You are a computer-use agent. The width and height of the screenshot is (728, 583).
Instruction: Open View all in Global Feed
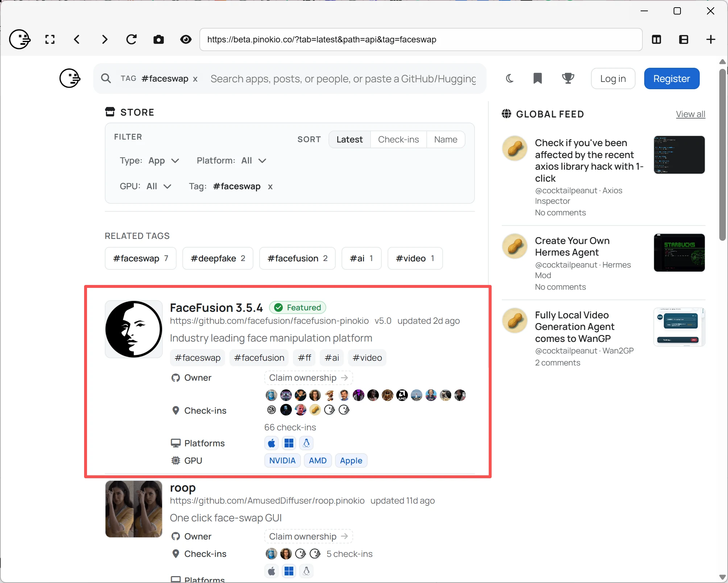click(x=690, y=114)
